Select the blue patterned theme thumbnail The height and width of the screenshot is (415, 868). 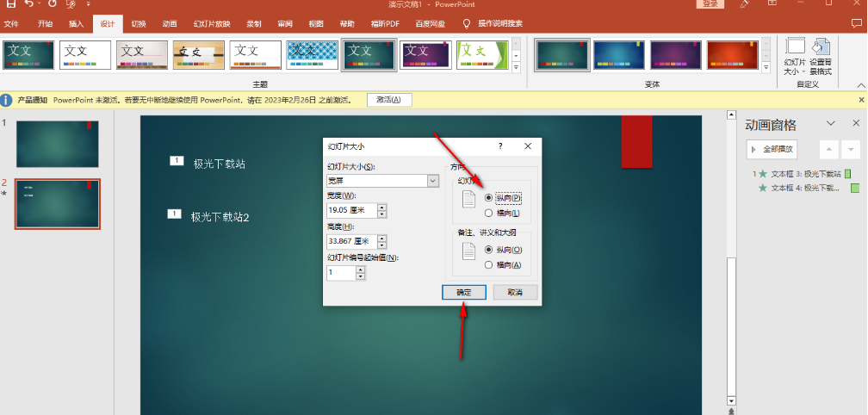tap(313, 55)
